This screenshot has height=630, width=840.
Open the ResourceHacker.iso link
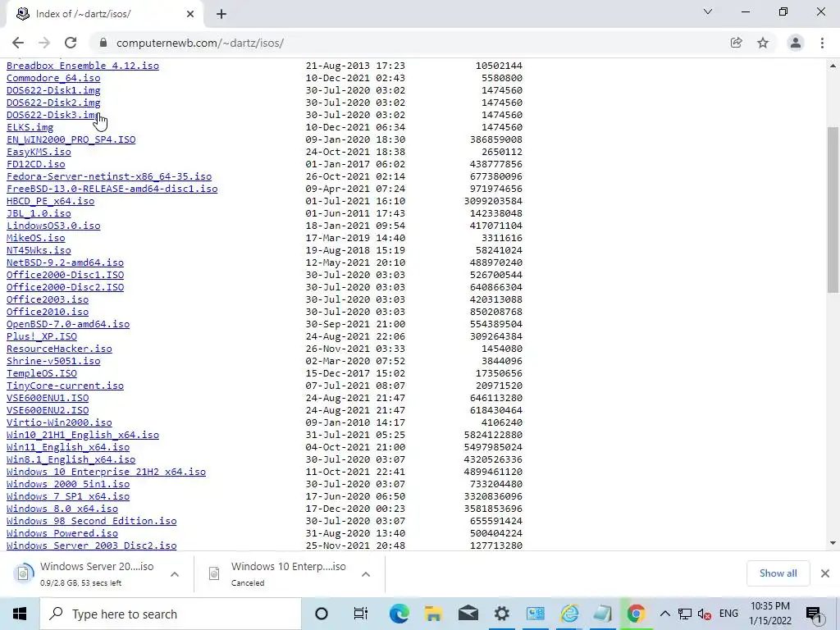coord(59,349)
